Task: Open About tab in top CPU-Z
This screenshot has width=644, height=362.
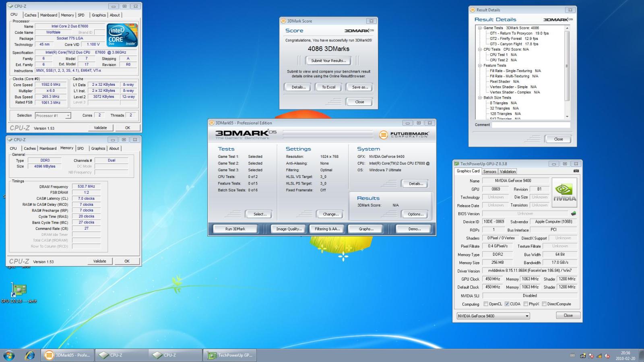Action: [115, 15]
